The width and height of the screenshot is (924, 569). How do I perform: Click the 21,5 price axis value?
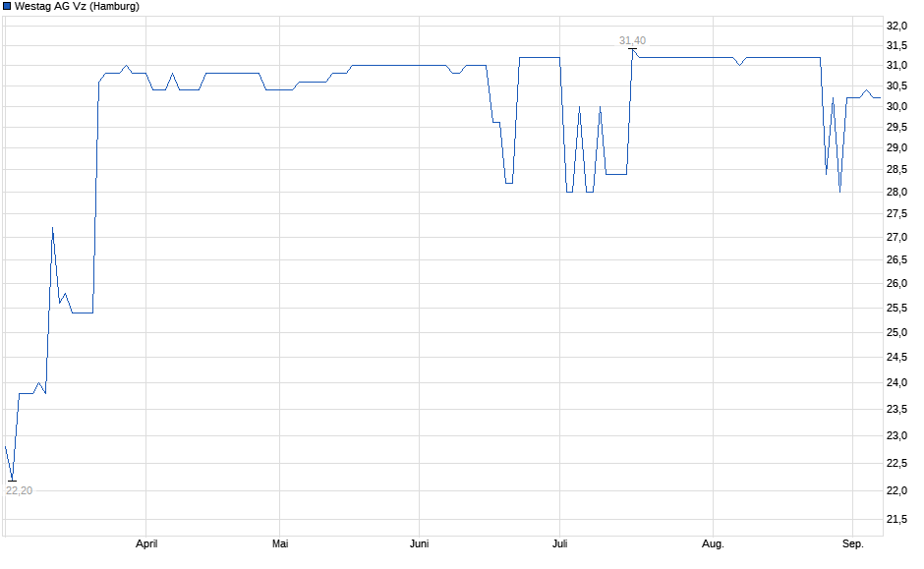pyautogui.click(x=896, y=519)
